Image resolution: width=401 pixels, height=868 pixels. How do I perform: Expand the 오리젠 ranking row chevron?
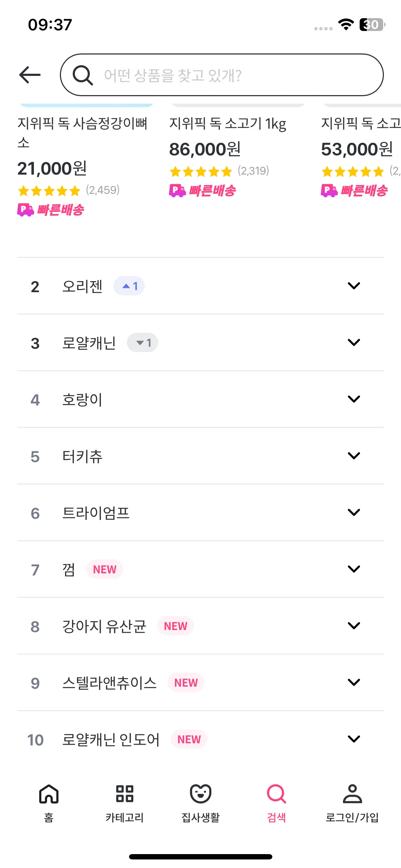tap(354, 286)
